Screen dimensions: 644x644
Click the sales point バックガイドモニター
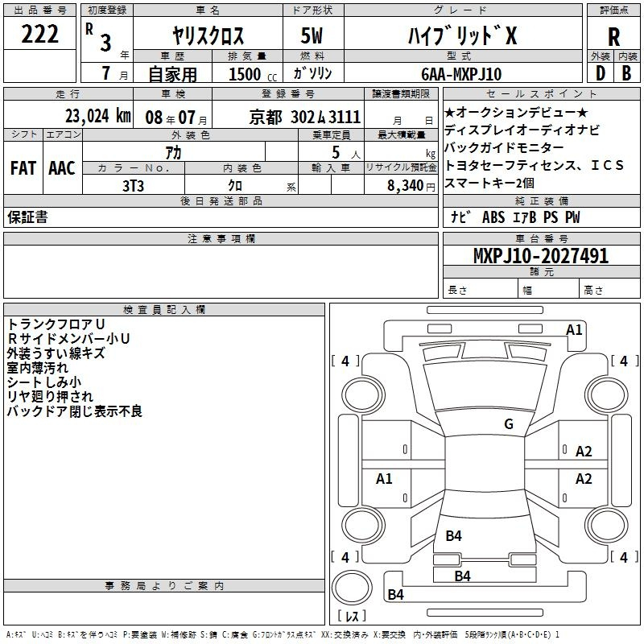pos(505,147)
